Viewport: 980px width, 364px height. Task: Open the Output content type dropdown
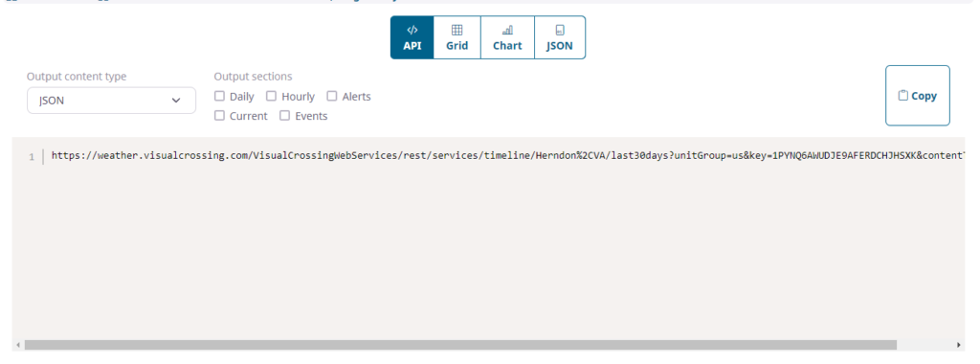[x=111, y=100]
